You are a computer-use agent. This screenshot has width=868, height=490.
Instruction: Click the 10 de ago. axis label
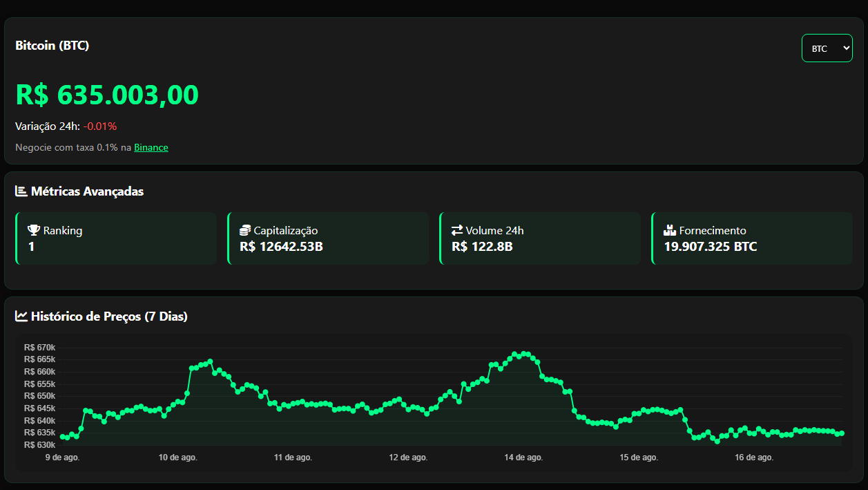(x=178, y=458)
